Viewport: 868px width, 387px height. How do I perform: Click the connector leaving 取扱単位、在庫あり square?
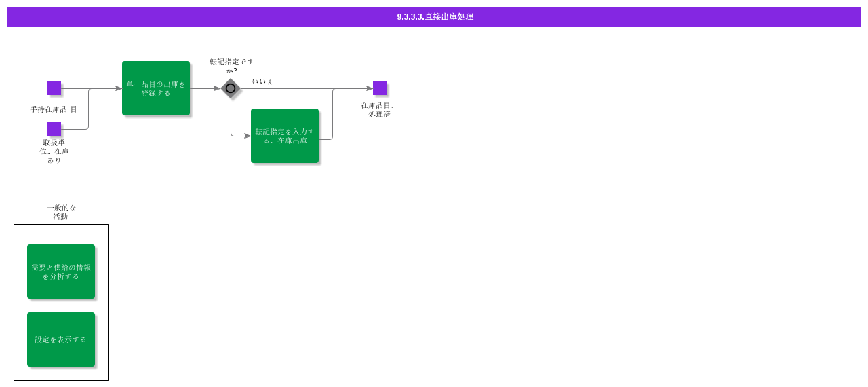(x=76, y=129)
